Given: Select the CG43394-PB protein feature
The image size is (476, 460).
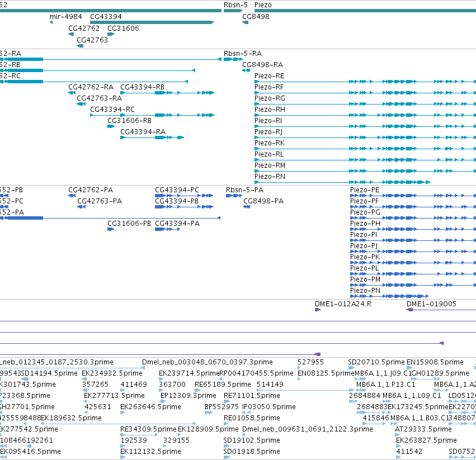Looking at the screenshot, I should coord(177,201).
